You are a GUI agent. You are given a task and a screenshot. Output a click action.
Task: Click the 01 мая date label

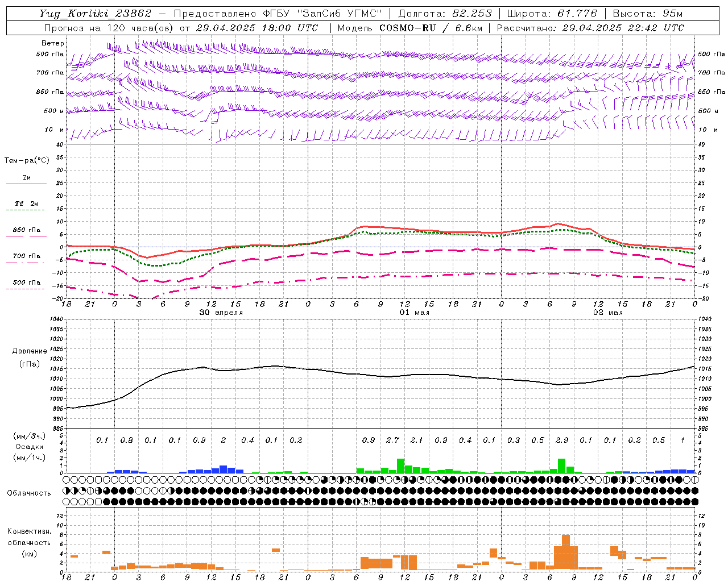coord(414,313)
